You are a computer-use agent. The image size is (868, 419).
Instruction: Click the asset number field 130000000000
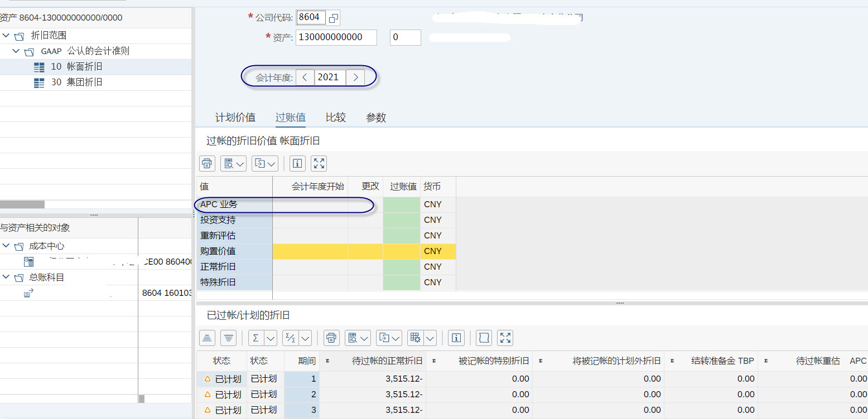click(x=336, y=37)
